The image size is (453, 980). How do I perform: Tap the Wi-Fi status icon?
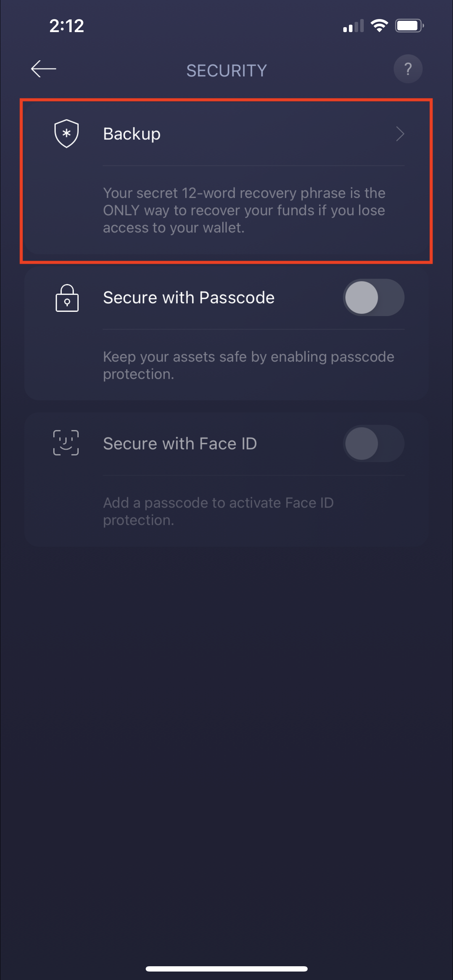379,26
